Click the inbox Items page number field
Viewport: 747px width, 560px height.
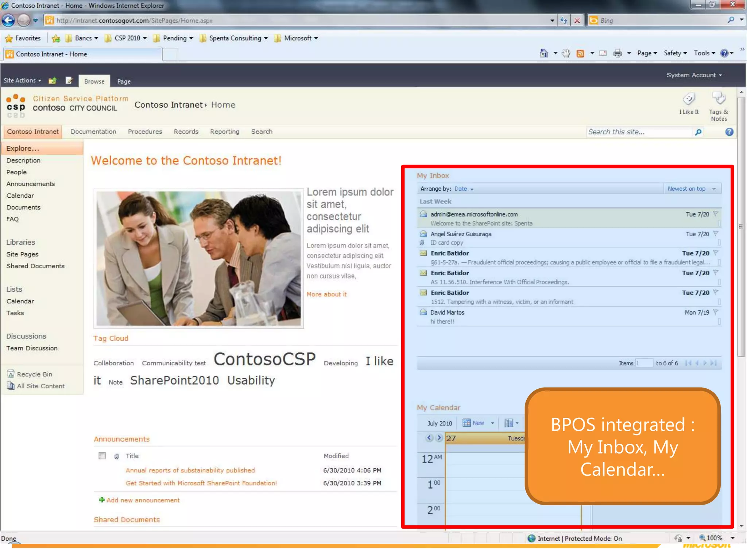[x=644, y=363]
